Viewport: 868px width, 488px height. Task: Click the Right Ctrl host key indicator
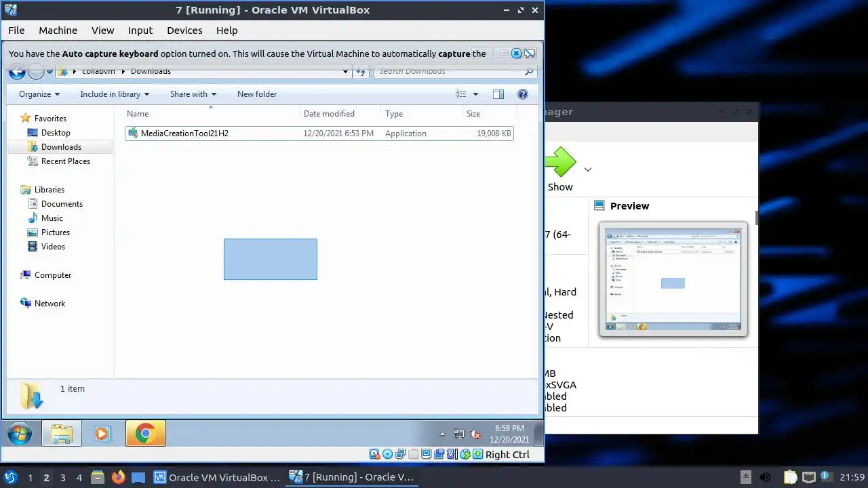[x=507, y=455]
